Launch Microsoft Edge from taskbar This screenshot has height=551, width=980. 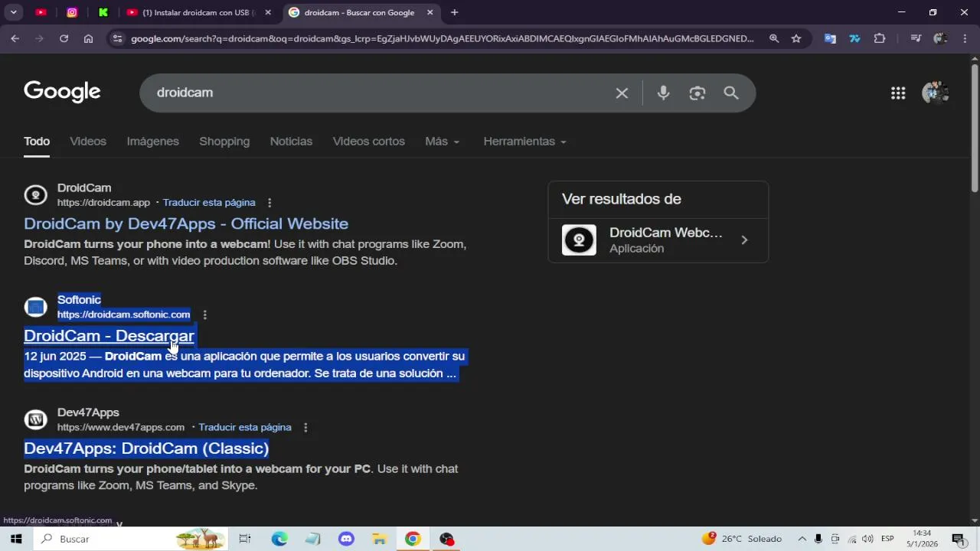tap(279, 539)
